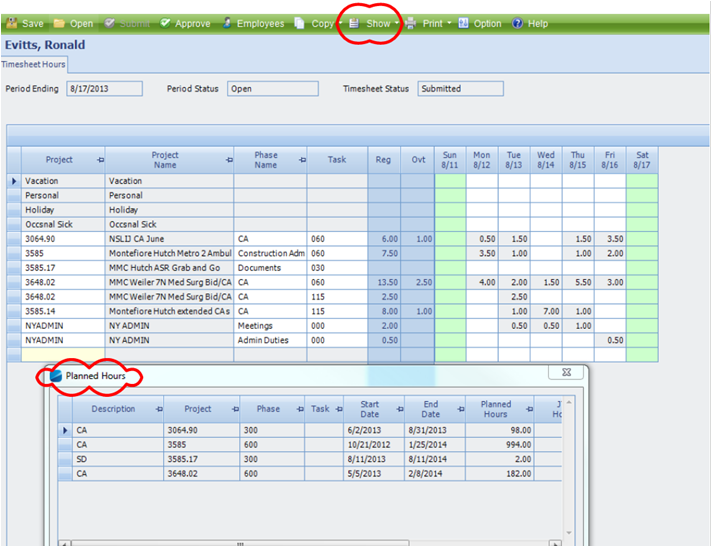Click the Copy pages icon

pyautogui.click(x=299, y=23)
